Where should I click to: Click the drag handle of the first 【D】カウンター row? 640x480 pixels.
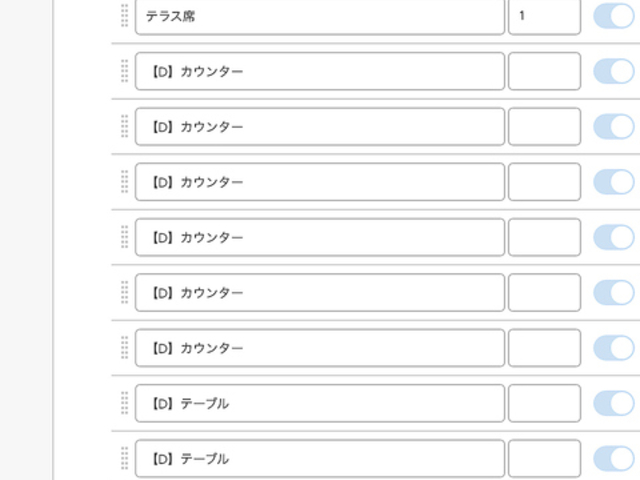coord(124,71)
